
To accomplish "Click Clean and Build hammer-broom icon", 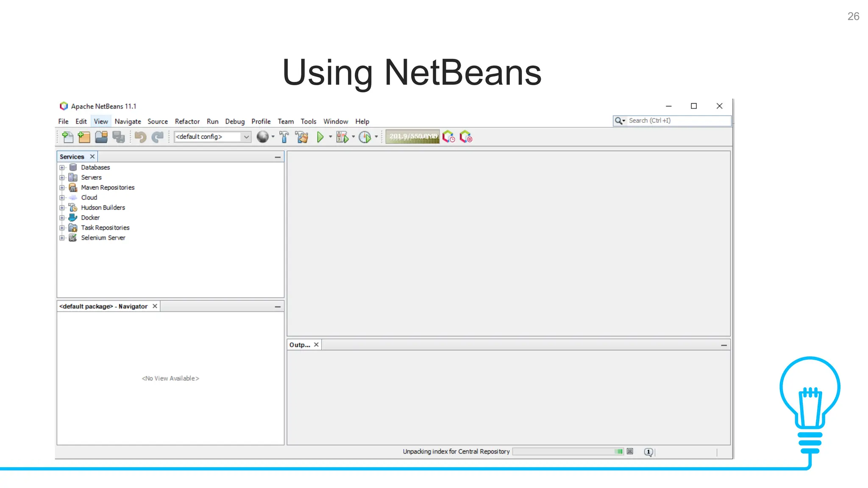I will (302, 137).
